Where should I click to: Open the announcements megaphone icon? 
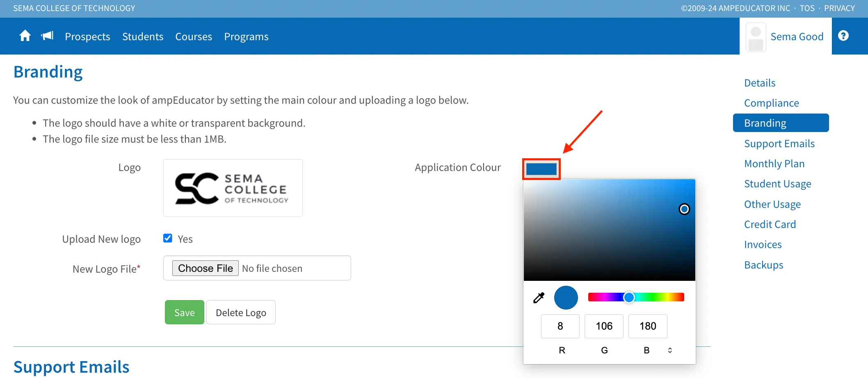[48, 36]
